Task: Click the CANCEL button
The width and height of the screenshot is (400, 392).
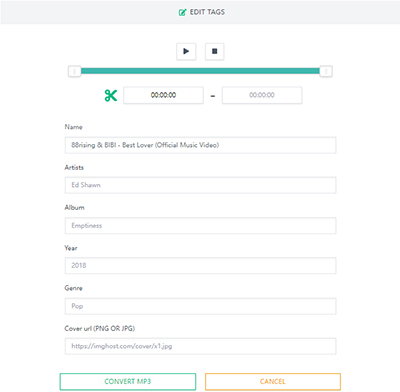Action: [273, 381]
